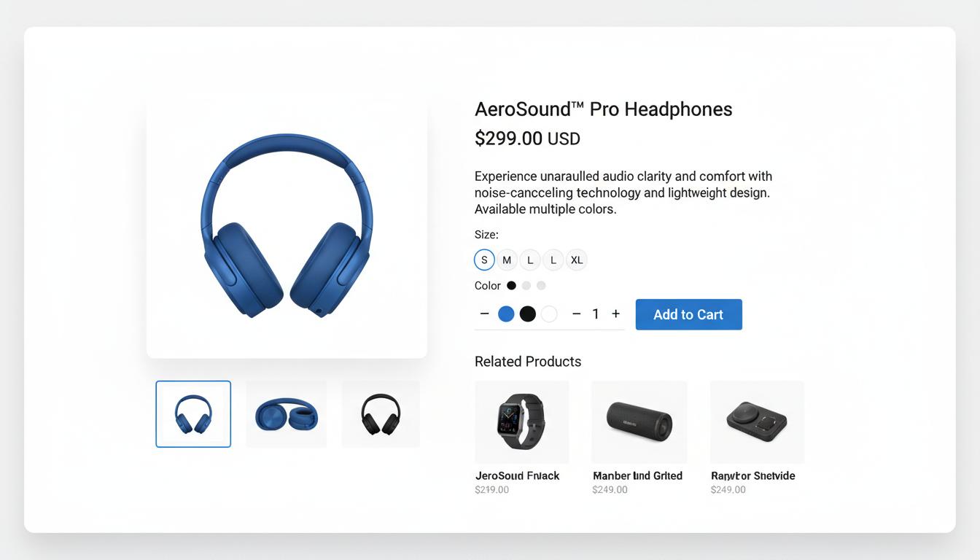Viewport: 980px width, 560px height.
Task: Open smartwatch related product image
Action: 522,421
